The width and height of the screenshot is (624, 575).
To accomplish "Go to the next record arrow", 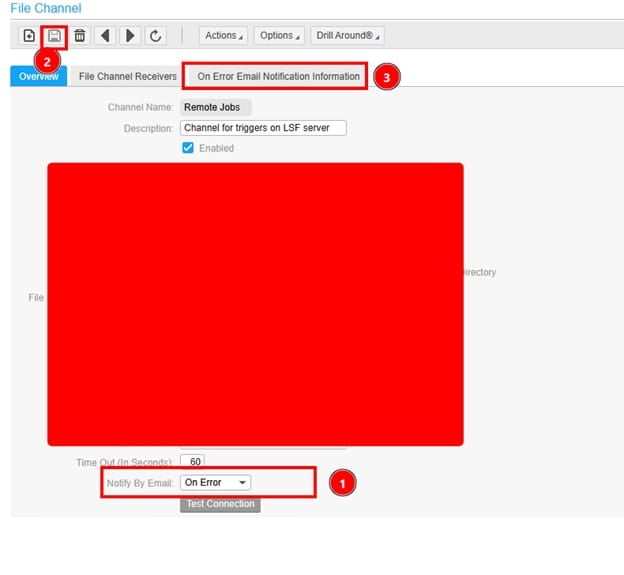I will pyautogui.click(x=130, y=36).
